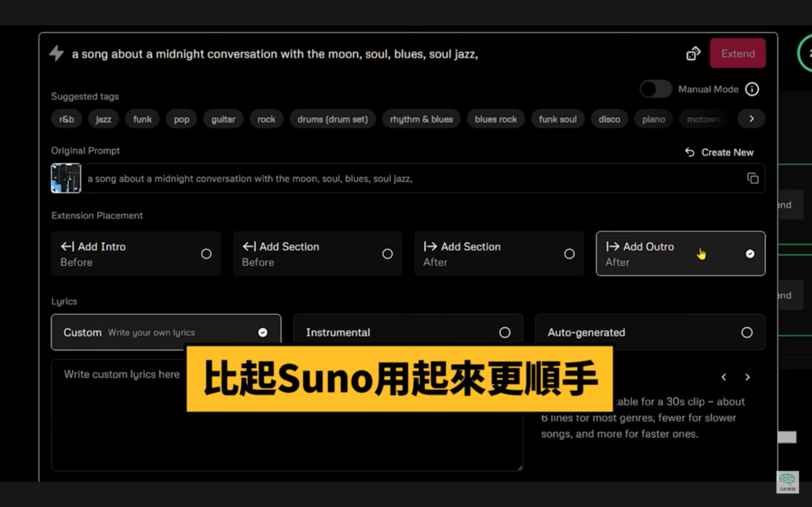Click the right chevron above the tip text
The height and width of the screenshot is (507, 812).
[x=747, y=376]
